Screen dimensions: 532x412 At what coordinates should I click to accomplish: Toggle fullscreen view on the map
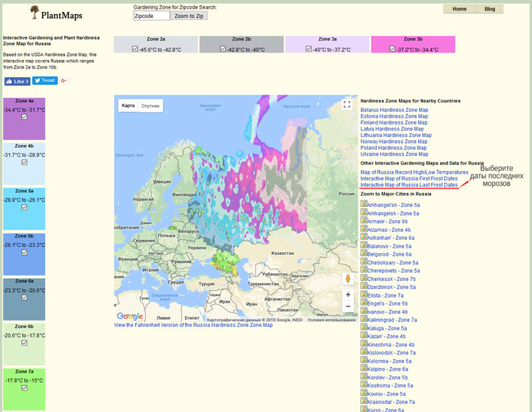point(346,104)
